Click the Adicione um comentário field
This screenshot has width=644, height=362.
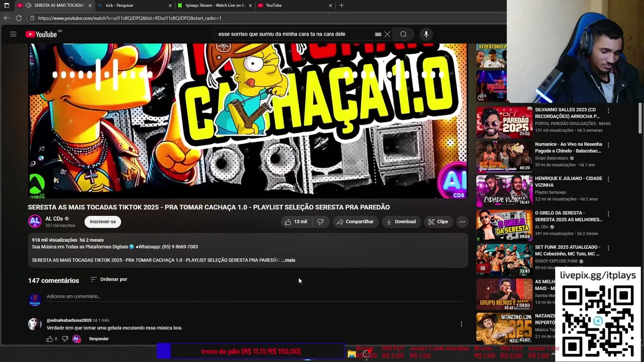tap(254, 297)
